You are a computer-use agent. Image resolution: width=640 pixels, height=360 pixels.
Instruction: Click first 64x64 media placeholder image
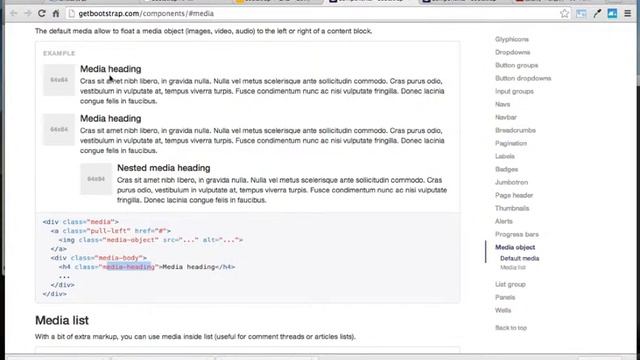click(59, 80)
